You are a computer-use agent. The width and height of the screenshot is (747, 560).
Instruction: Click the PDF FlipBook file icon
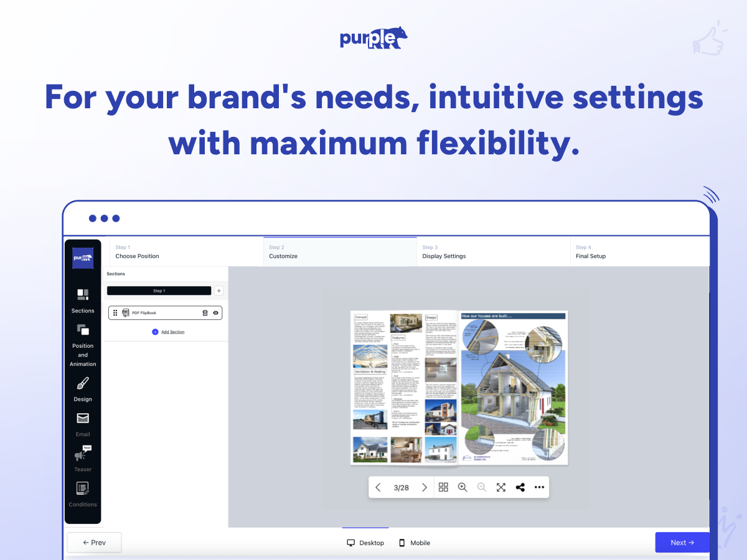coord(125,313)
